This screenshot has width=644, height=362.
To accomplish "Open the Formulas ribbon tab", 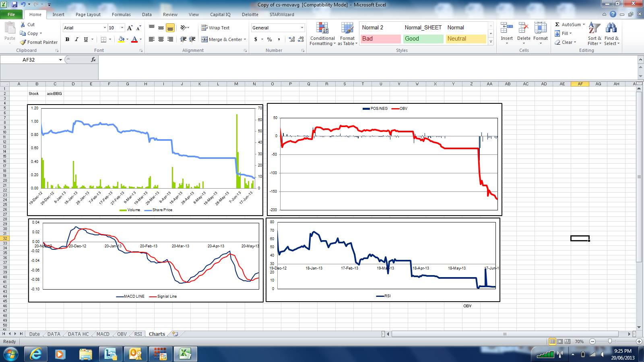I will tap(121, 14).
